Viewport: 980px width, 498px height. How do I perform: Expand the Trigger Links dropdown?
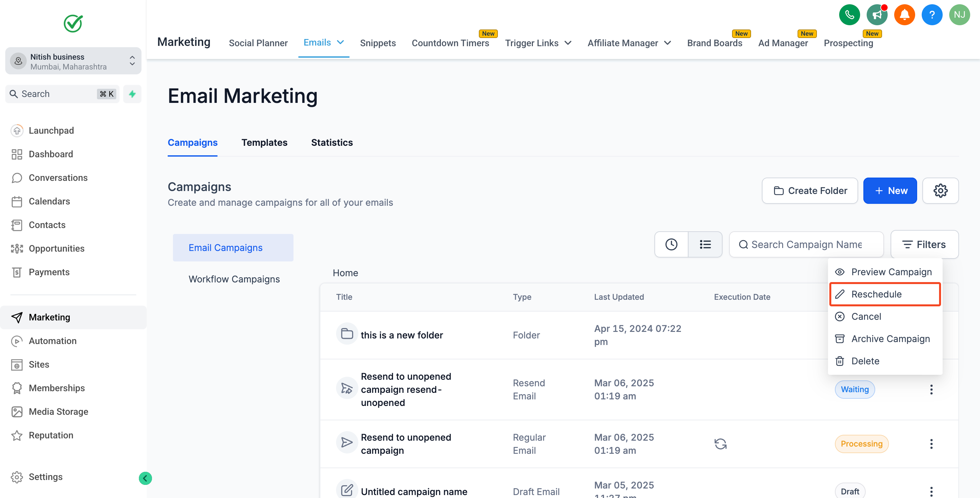(568, 43)
